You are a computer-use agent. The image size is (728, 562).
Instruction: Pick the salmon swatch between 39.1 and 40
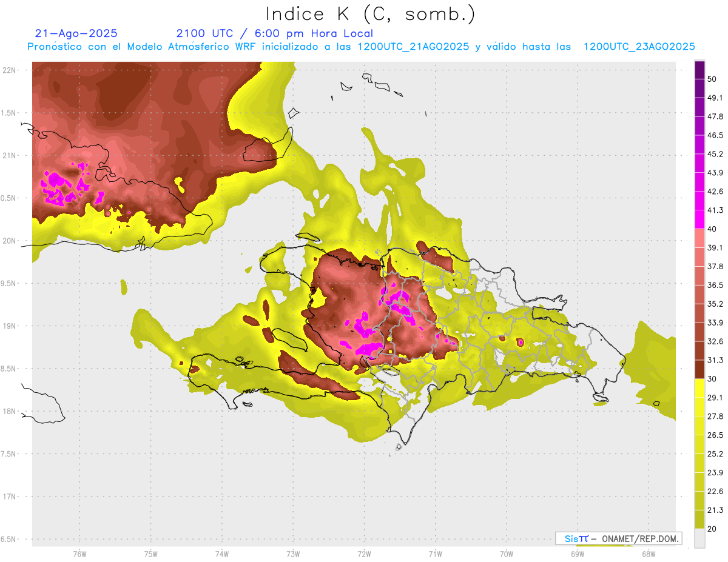click(700, 238)
